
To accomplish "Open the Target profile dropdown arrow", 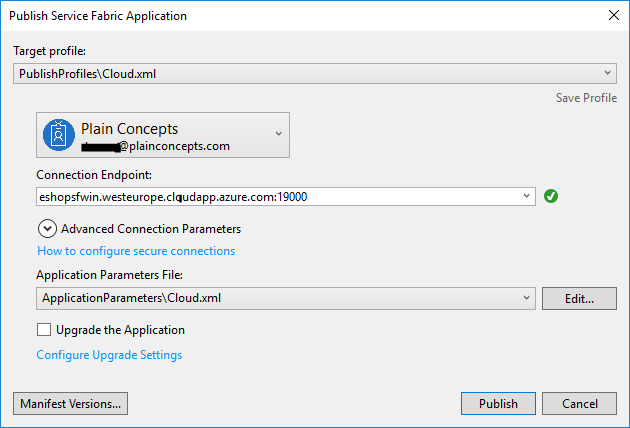I will pos(608,75).
